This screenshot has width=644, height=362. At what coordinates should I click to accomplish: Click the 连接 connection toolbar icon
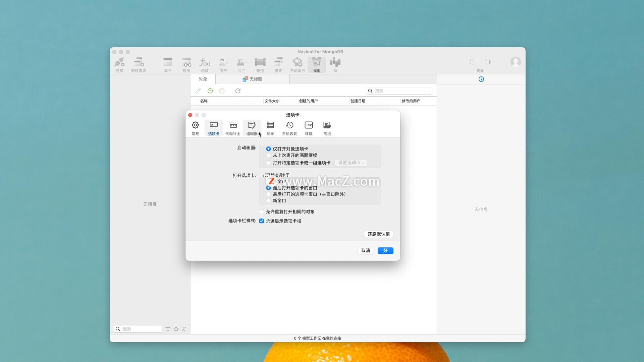120,65
